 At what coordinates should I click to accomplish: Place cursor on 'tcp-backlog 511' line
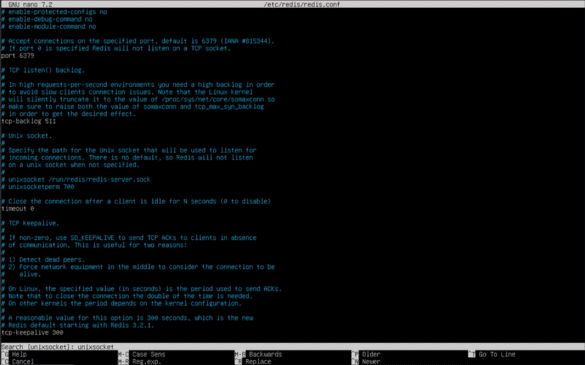pos(29,121)
